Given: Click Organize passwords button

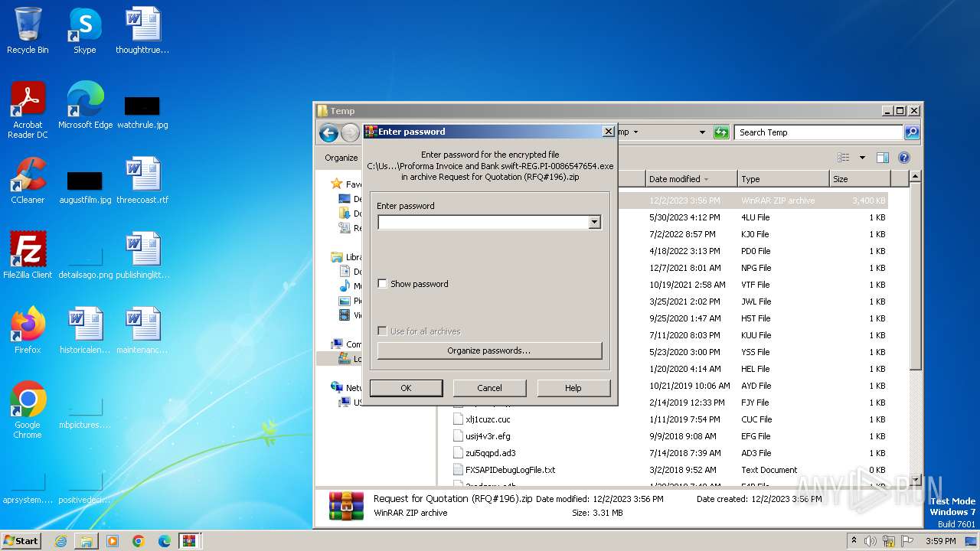Looking at the screenshot, I should 489,350.
